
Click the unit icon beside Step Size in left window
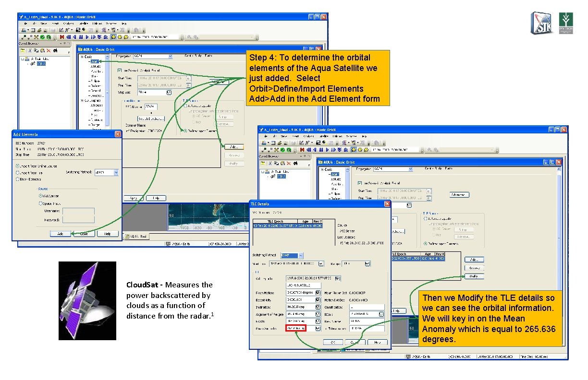point(169,93)
